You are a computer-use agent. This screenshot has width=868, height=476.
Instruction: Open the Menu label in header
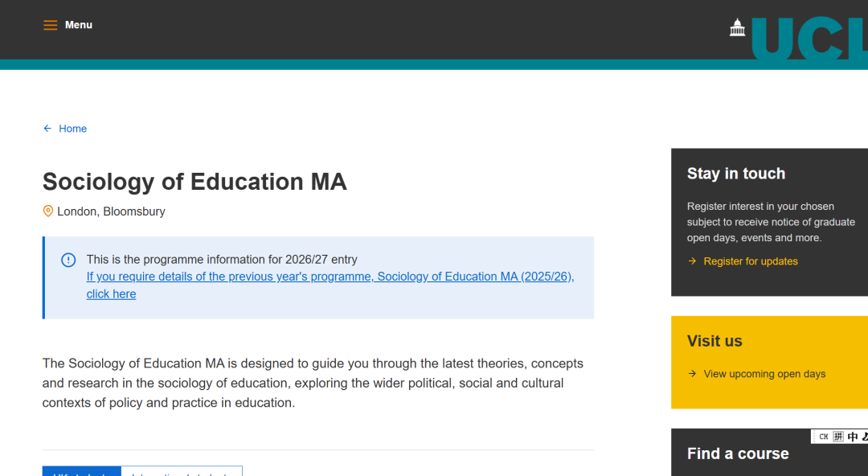coord(79,25)
